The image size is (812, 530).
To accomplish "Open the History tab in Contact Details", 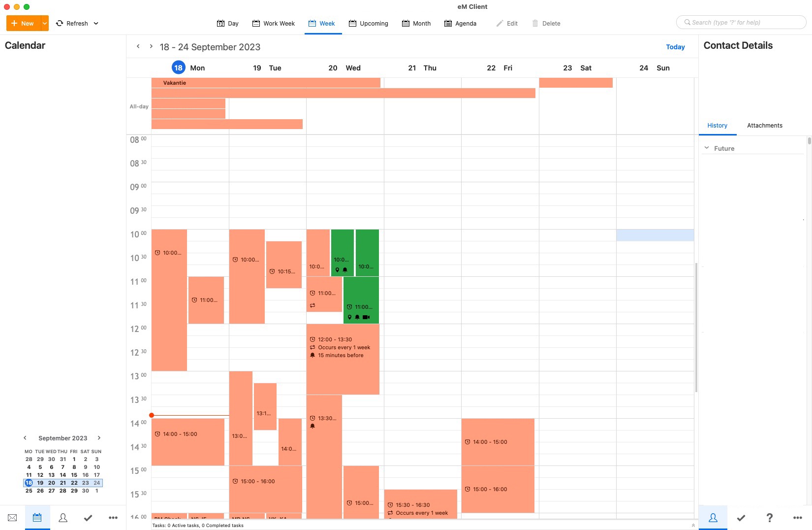I will [x=717, y=126].
